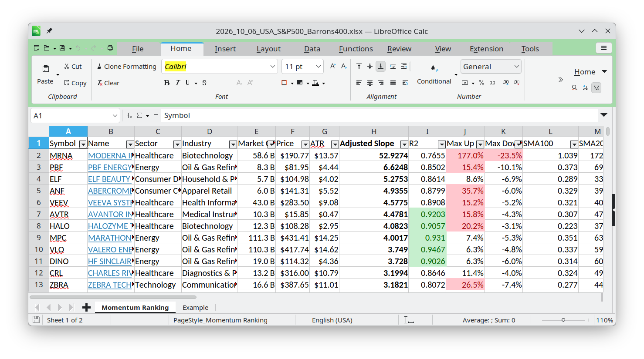Open the Sector column filter dropdown
The image size is (644, 359).
click(177, 144)
